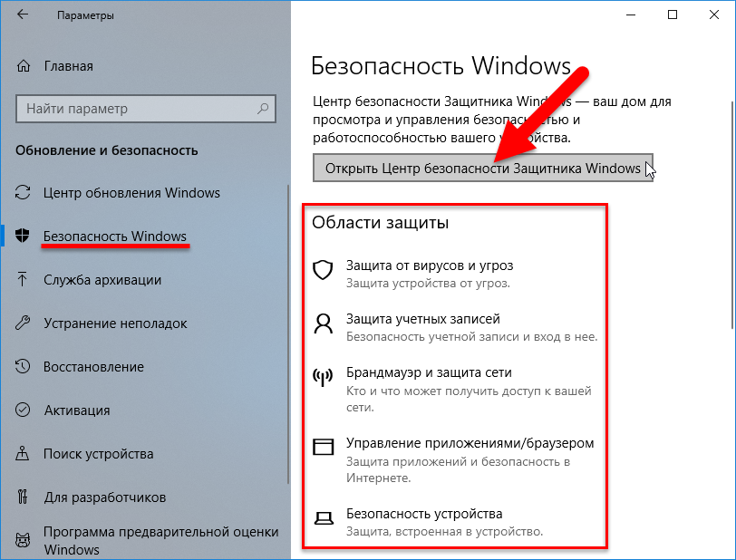
Task: Click the wrench icon for Устранение неполадок
Action: point(23,323)
